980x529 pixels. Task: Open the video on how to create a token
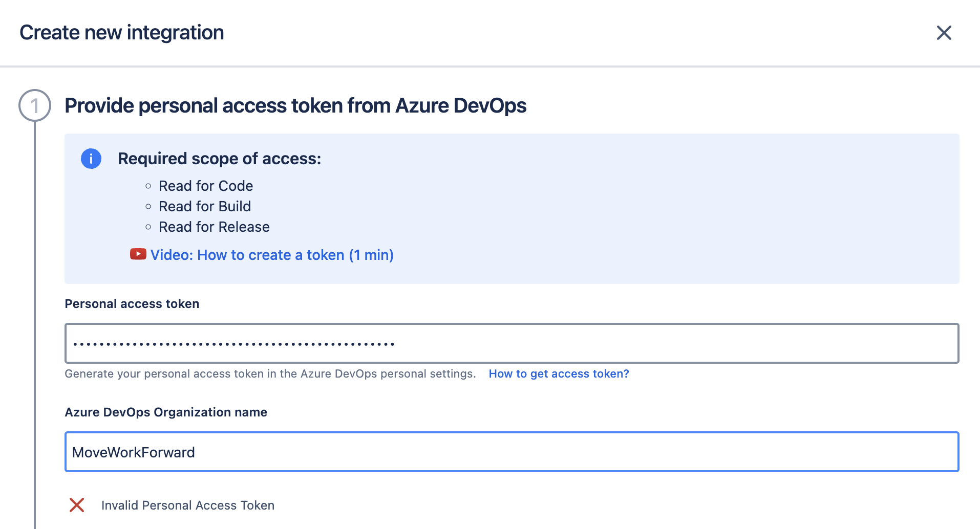point(272,255)
